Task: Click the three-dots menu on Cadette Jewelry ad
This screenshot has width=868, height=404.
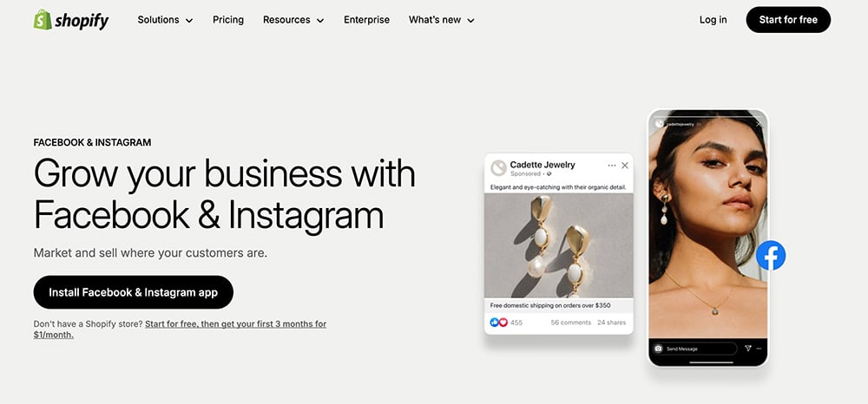Action: 612,165
